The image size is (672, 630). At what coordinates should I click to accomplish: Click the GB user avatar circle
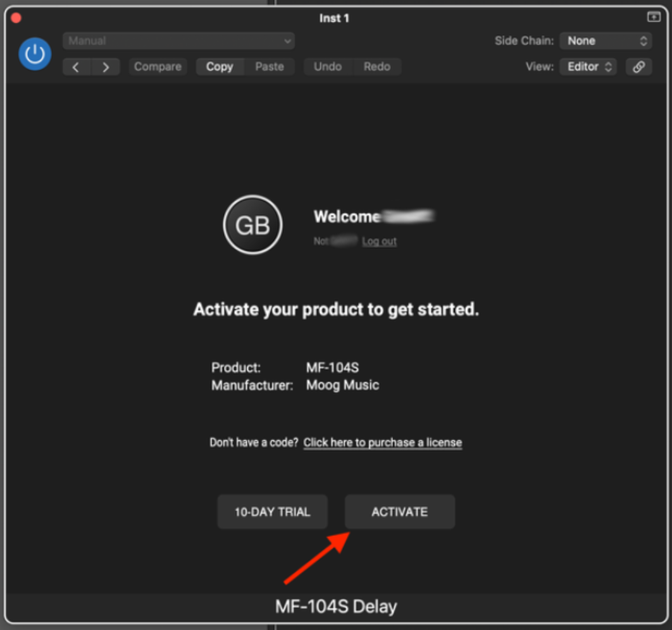(x=252, y=225)
